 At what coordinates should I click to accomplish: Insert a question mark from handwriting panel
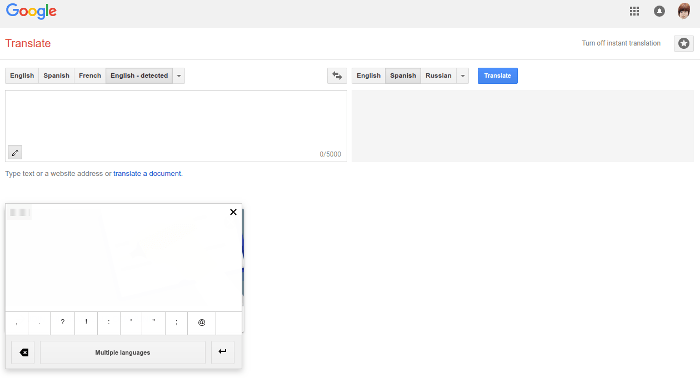tap(62, 323)
